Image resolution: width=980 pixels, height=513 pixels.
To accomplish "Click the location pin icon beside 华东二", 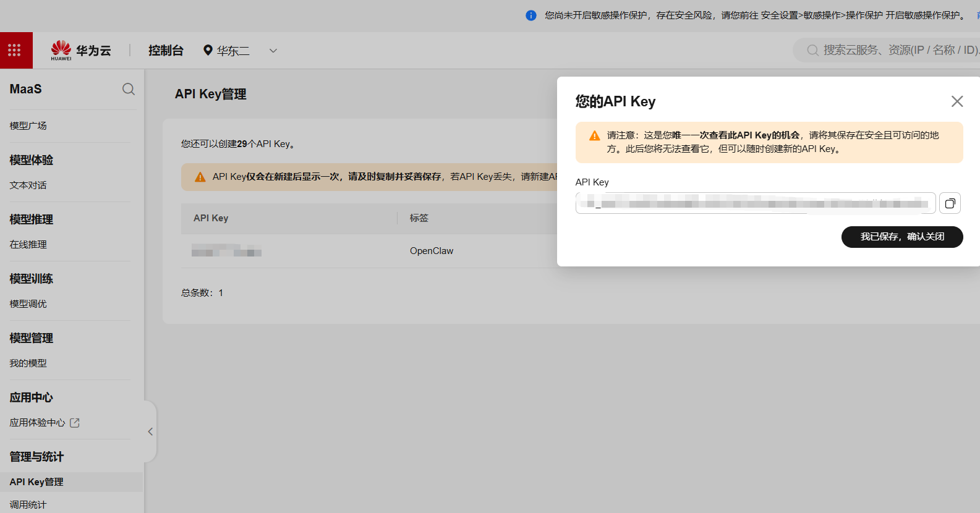I will (x=208, y=51).
